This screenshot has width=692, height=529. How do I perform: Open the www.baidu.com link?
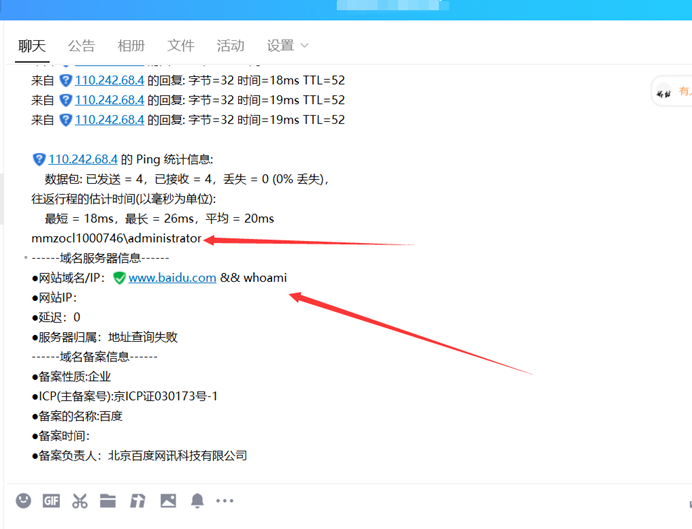(x=172, y=277)
